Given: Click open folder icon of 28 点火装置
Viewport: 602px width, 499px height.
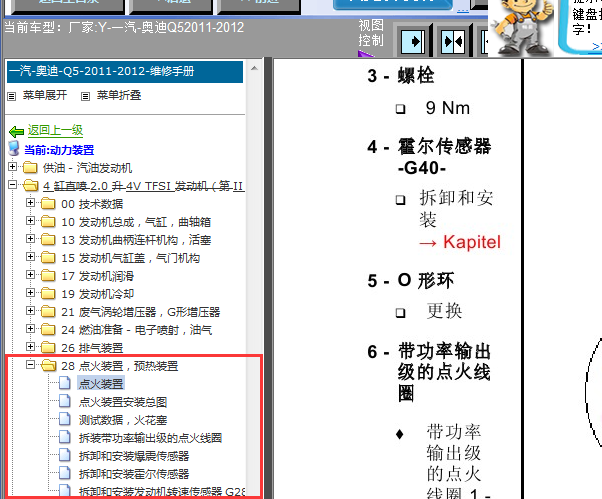Looking at the screenshot, I should tap(49, 365).
